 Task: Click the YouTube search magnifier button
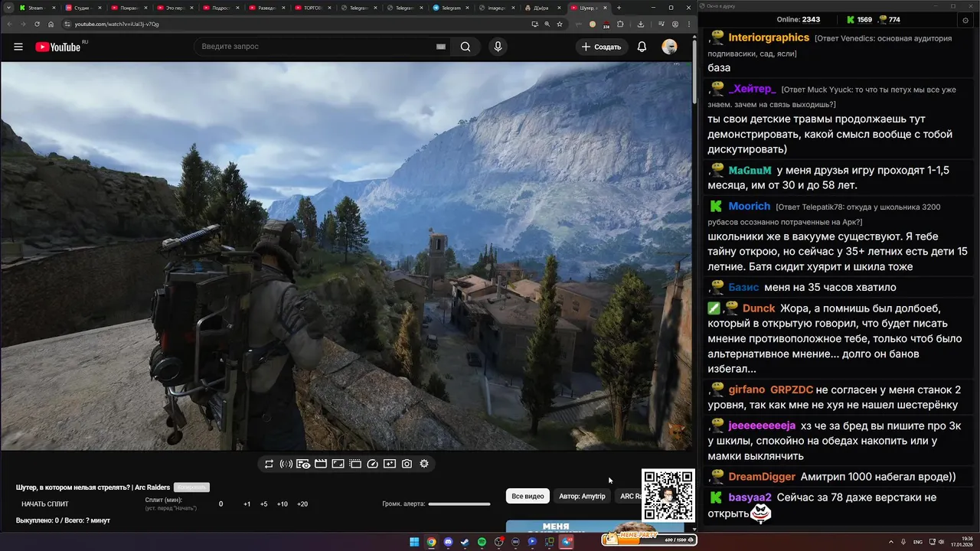click(465, 47)
